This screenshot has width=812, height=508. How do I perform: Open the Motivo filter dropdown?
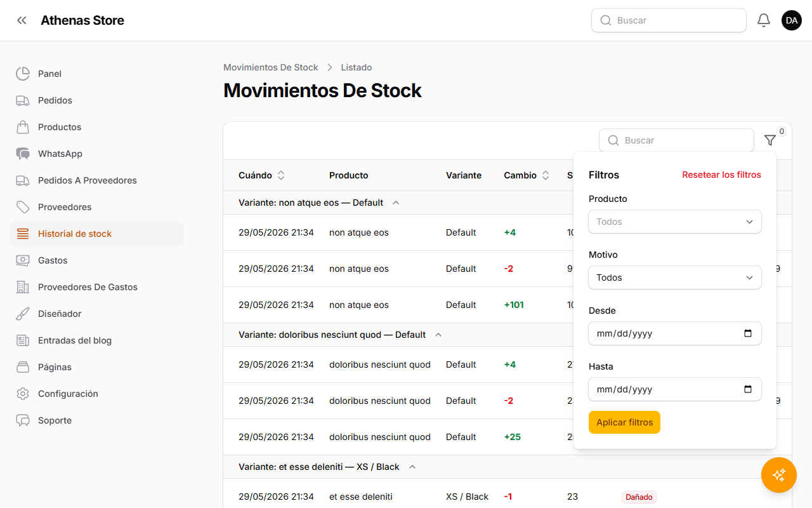click(675, 277)
